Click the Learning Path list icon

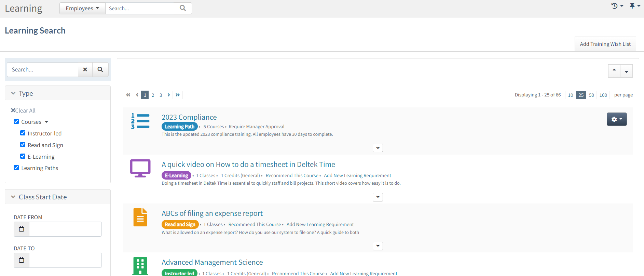140,121
